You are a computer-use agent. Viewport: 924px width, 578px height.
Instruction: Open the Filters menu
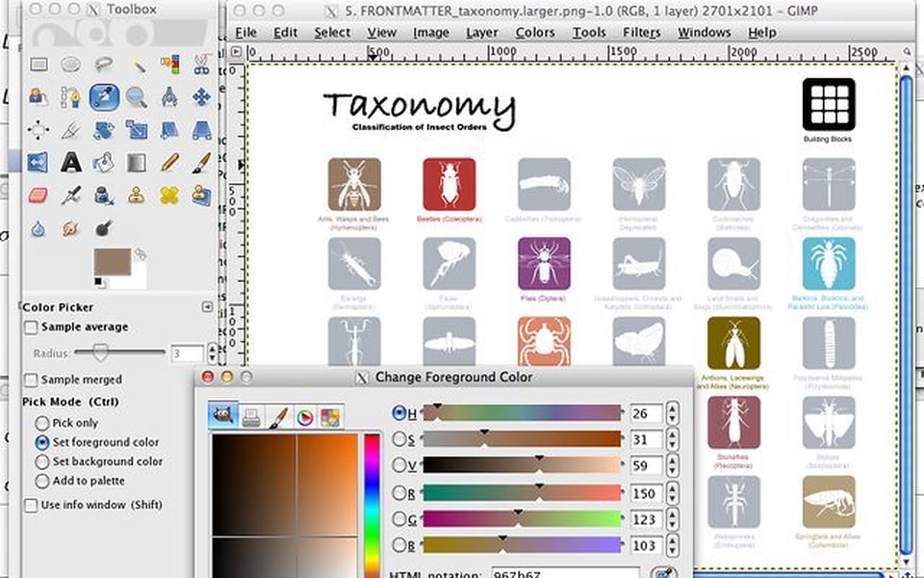(x=642, y=32)
